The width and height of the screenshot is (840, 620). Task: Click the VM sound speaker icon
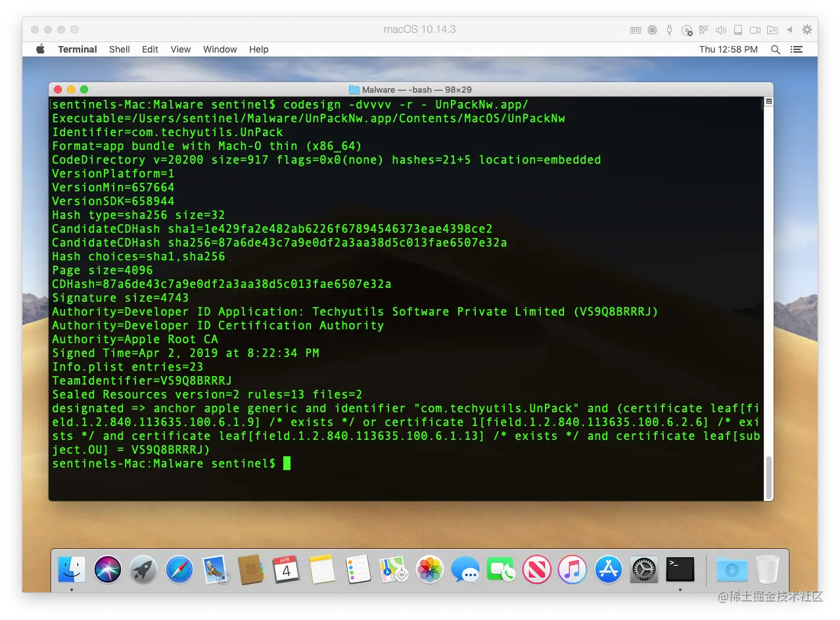coord(721,30)
